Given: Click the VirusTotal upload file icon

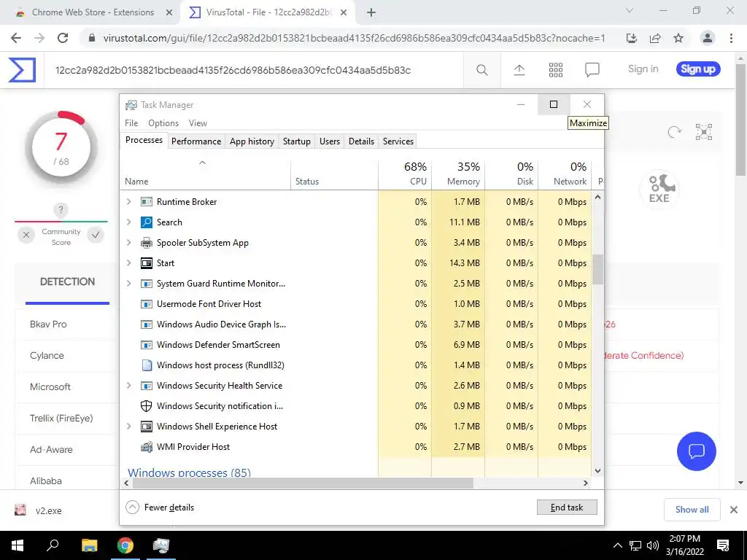Looking at the screenshot, I should click(x=519, y=70).
